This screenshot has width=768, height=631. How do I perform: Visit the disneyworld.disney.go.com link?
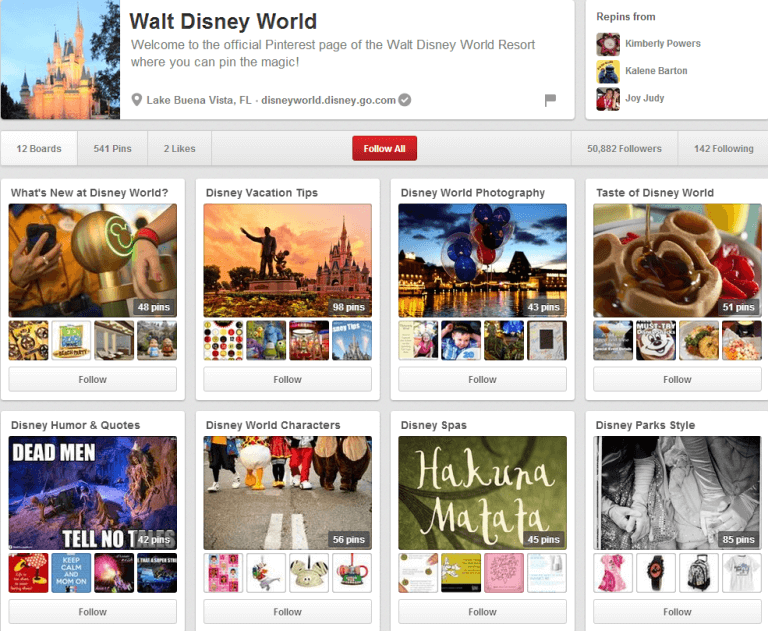(x=328, y=100)
